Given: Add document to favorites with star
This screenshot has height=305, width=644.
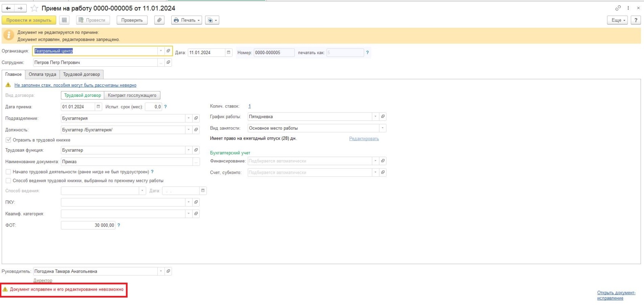Looking at the screenshot, I should pyautogui.click(x=34, y=8).
